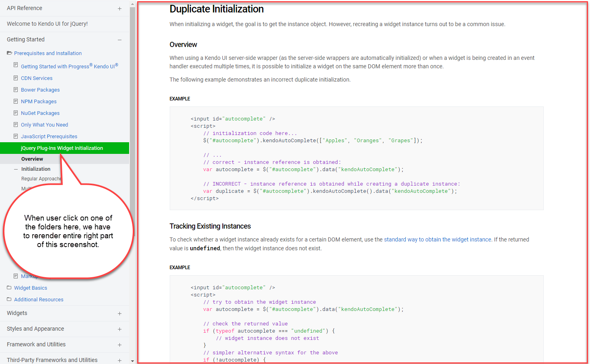Collapse the Initialization subsection dash
590x364 pixels.
click(x=16, y=169)
